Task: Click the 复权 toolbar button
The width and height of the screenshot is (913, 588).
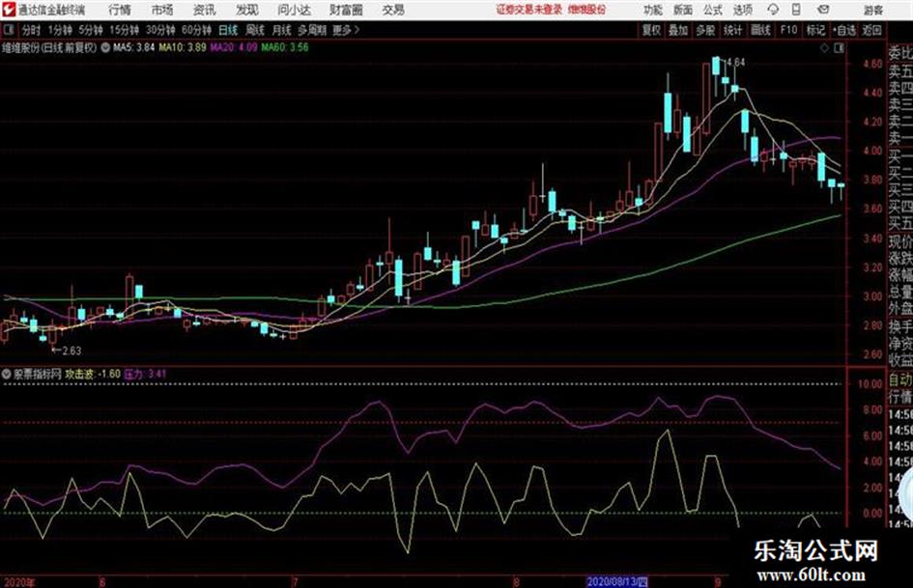Action: coord(651,30)
